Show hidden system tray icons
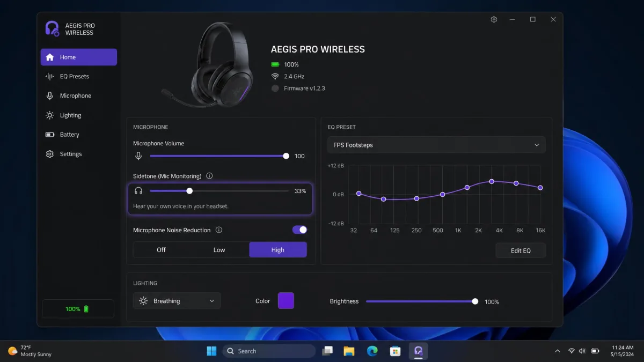 (558, 351)
